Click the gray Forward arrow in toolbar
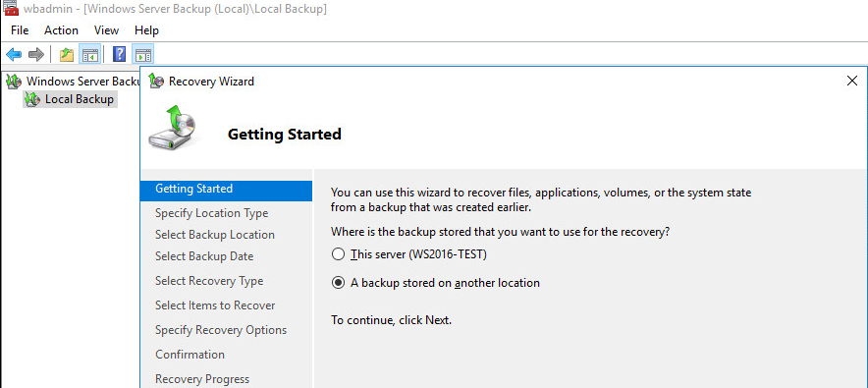Screen dimensions: 868x388 tap(36, 54)
